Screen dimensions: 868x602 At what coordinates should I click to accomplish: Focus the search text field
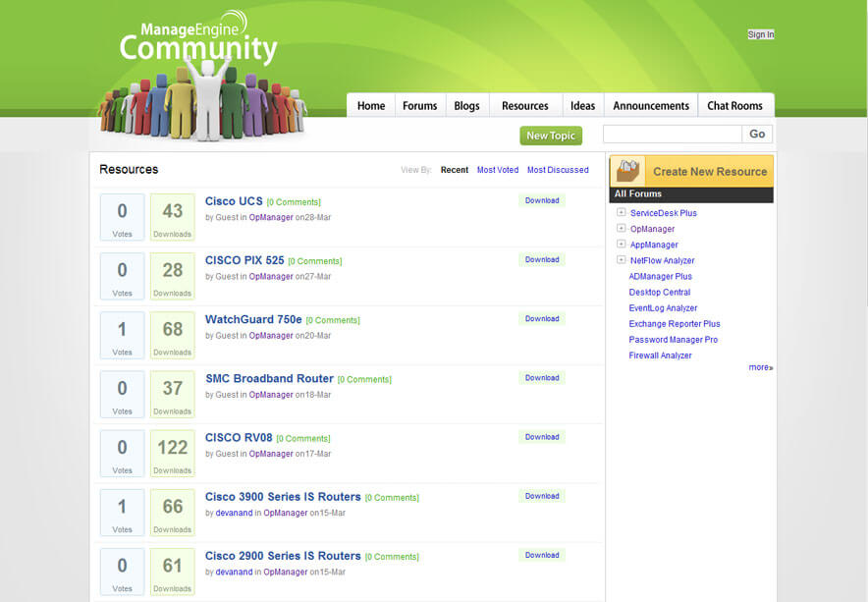click(x=673, y=134)
